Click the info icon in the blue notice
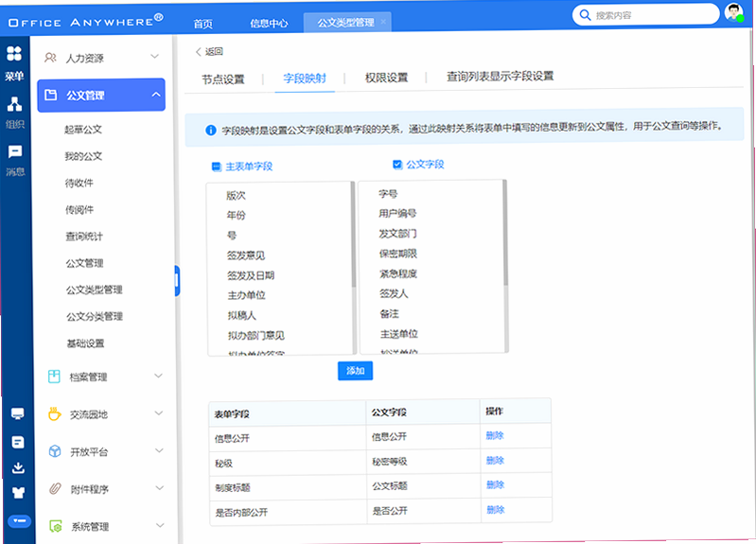Screen dimensions: 756x544 [211, 130]
